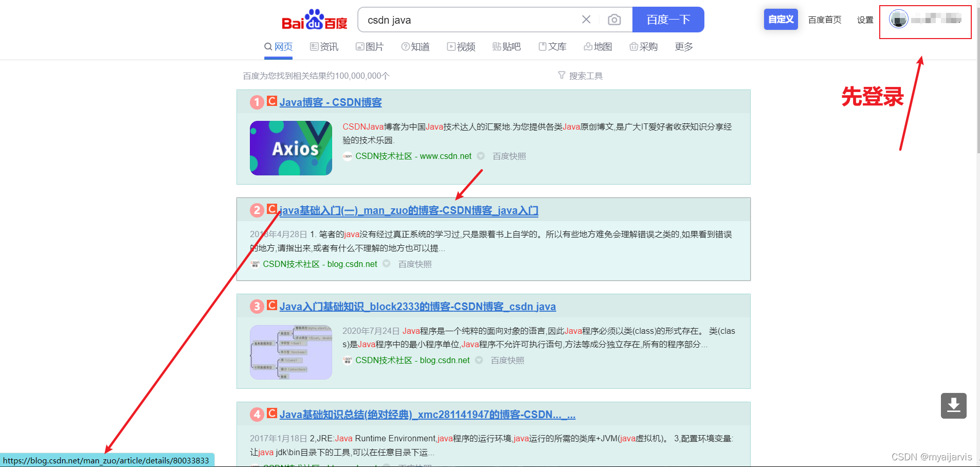Click the floating download button at bottom right

954,406
